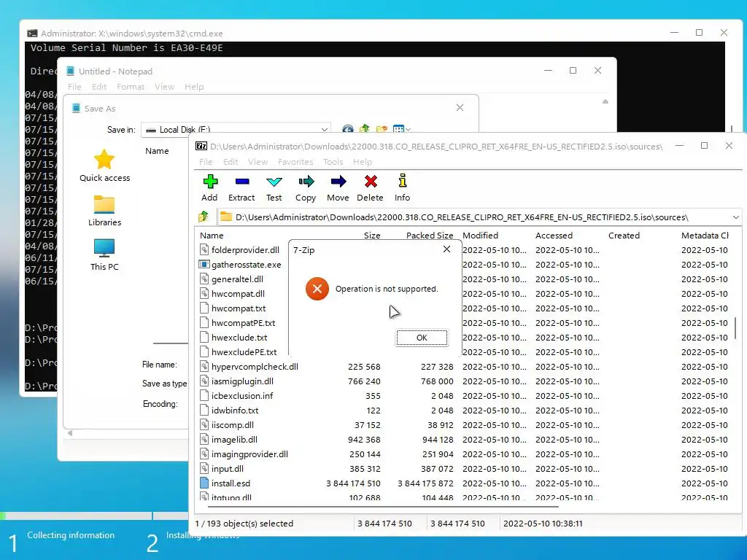747x560 pixels.
Task: Close the 7-Zip error dialog
Action: coord(446,249)
